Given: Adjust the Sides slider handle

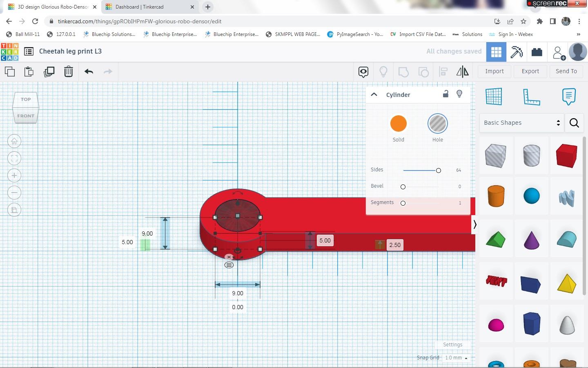Looking at the screenshot, I should coord(438,170).
